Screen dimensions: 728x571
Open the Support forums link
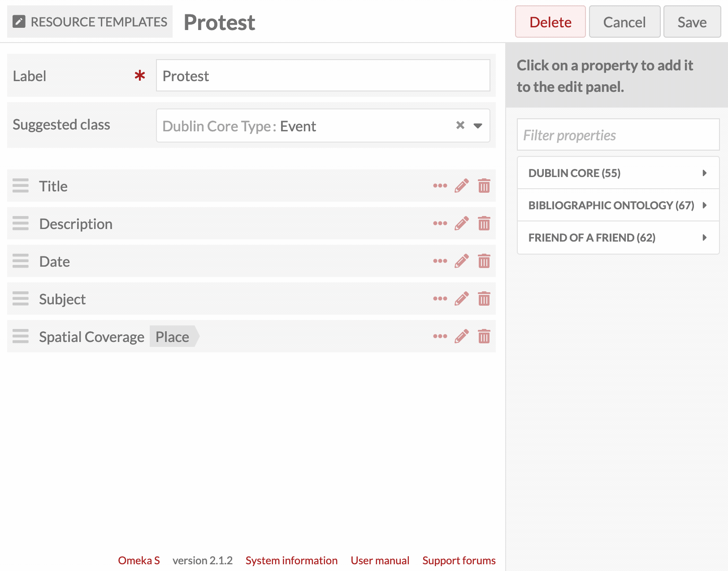coord(459,561)
